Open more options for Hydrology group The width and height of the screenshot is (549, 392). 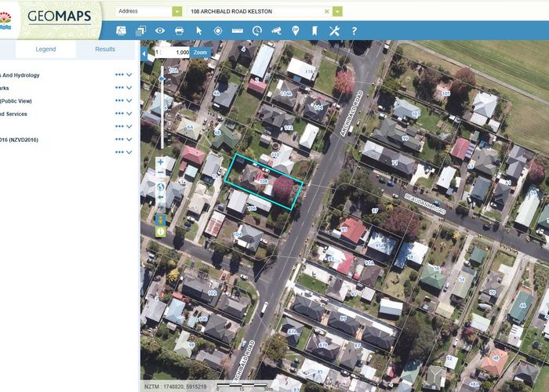[119, 75]
